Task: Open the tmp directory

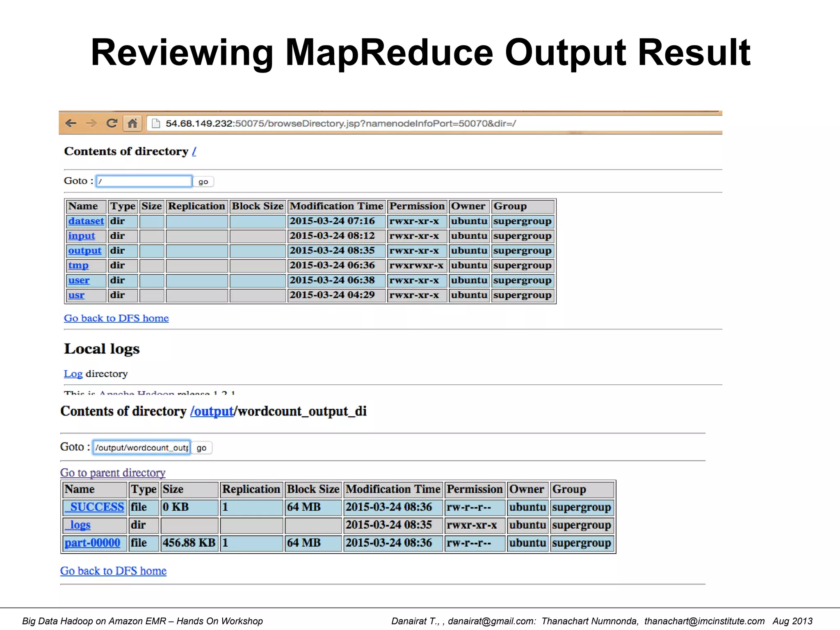Action: (x=78, y=265)
